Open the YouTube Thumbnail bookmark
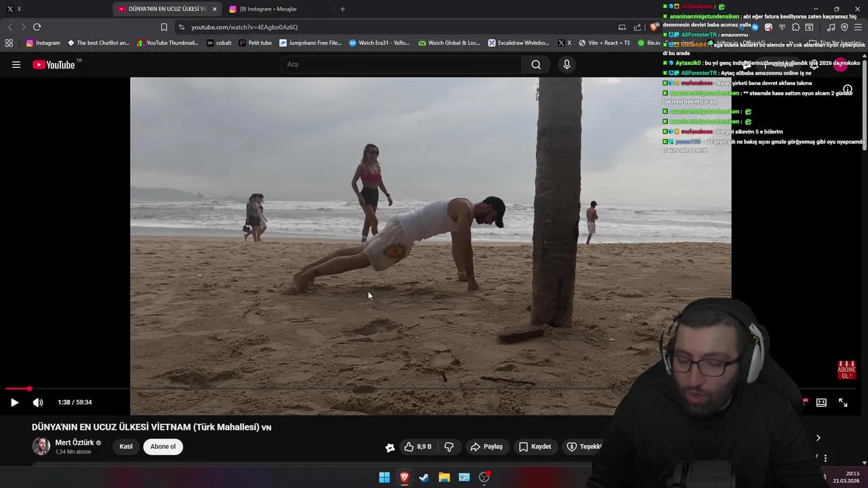Viewport: 868px width, 488px height. tap(167, 43)
